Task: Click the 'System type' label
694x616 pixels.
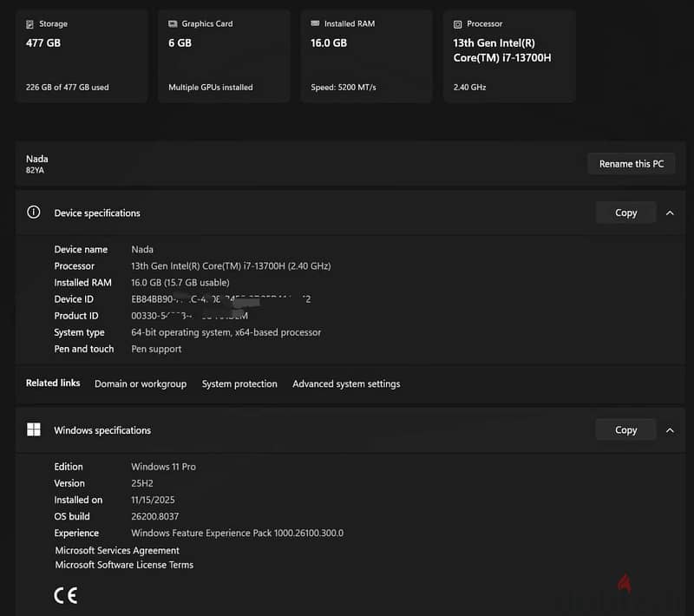Action: (79, 332)
